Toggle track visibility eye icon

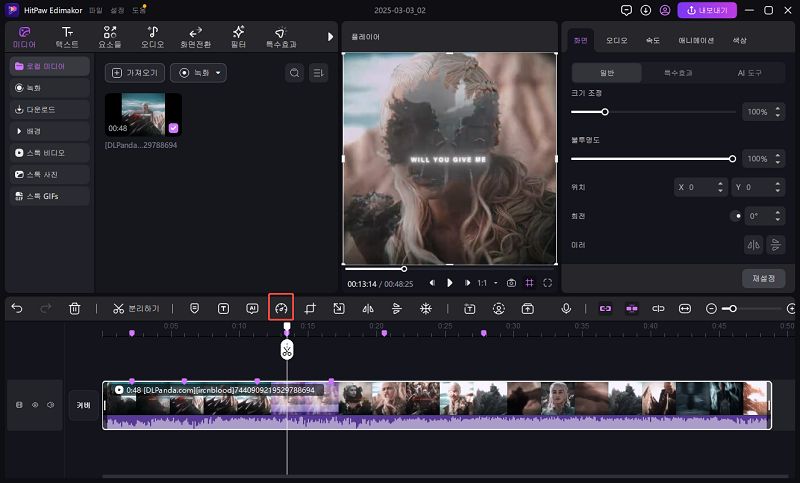(x=35, y=405)
